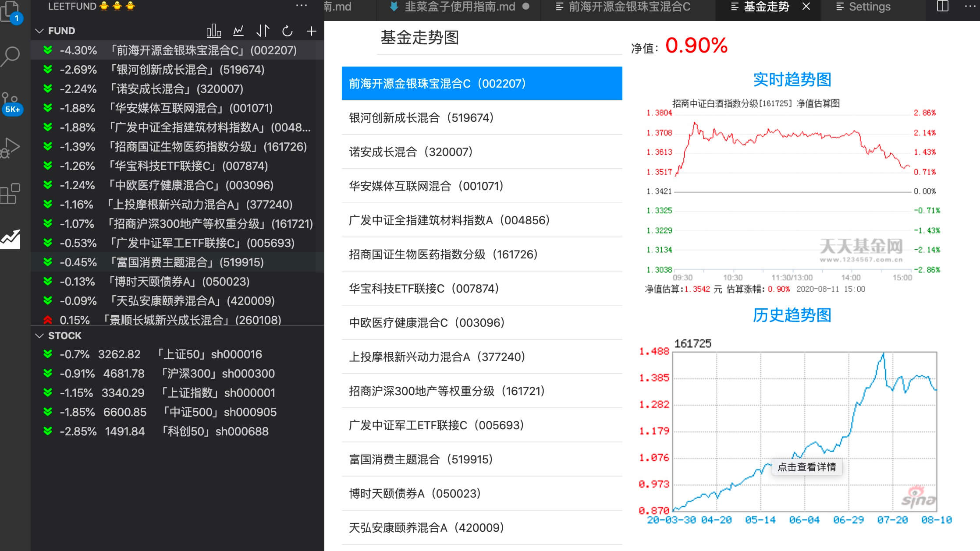Choose 华安媒体互联网混合（001071） in trend list
The image size is (980, 551).
(482, 186)
